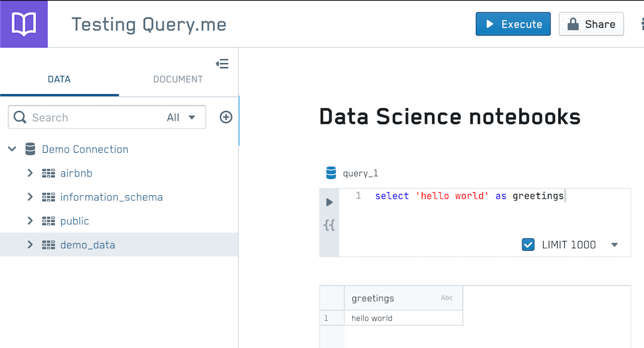Screen dimensions: 644x348
Task: Click into the SQL editor code line
Action: pos(469,196)
